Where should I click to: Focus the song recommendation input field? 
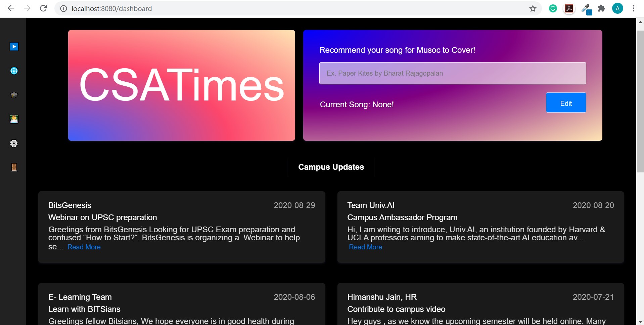[453, 73]
